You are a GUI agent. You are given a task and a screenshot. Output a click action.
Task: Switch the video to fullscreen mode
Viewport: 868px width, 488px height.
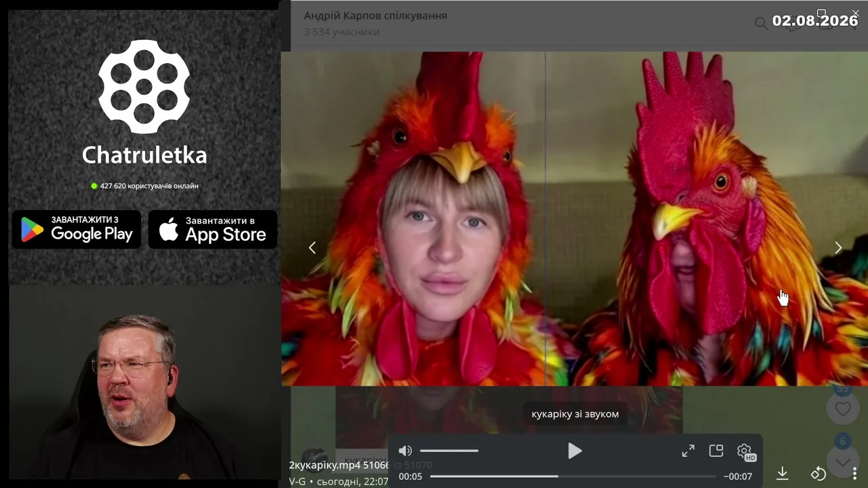point(688,451)
